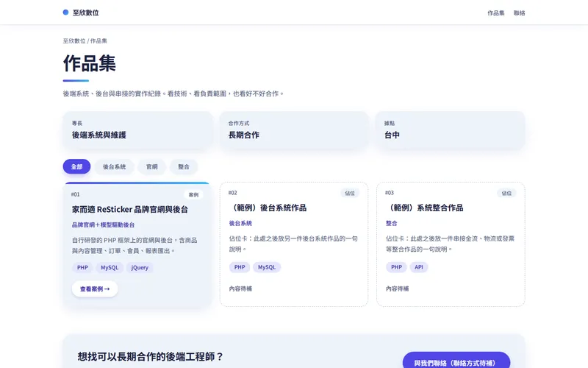Open the 至欣數位 brand name in header
Screen dimensions: 588x368
coord(85,13)
